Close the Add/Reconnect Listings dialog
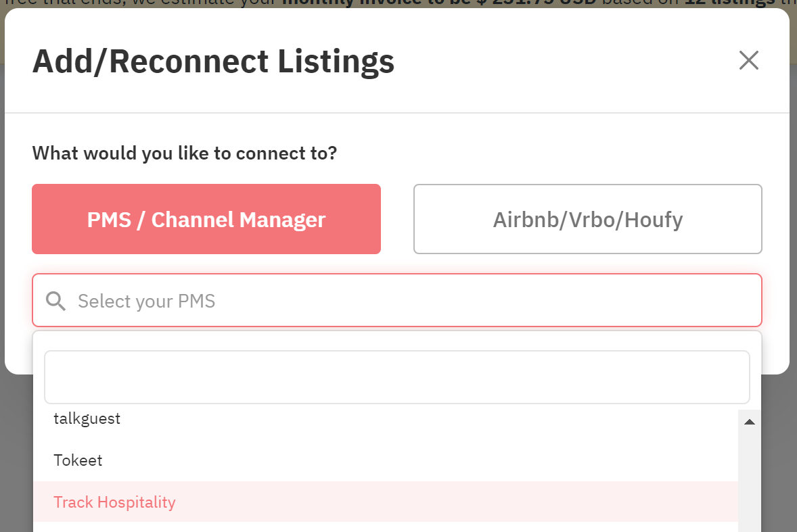Screen dimensions: 797x532 pyautogui.click(x=749, y=60)
